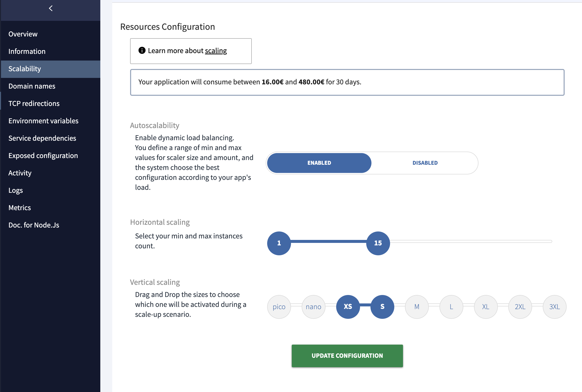Image resolution: width=582 pixels, height=392 pixels.
Task: Choose the XS vertical scaling size
Action: point(348,307)
